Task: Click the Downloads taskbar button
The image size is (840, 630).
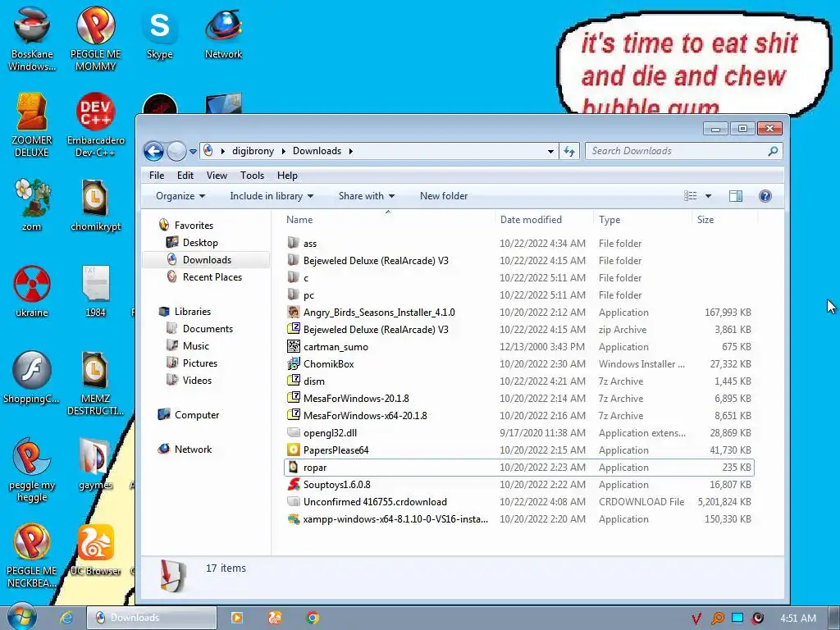Action: tap(152, 618)
